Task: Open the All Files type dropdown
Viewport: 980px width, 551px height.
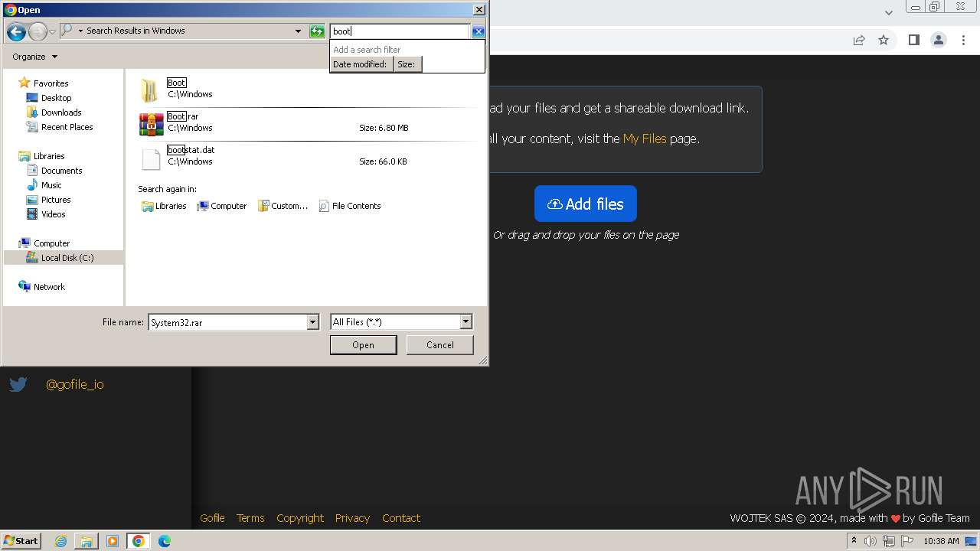Action: (x=401, y=322)
